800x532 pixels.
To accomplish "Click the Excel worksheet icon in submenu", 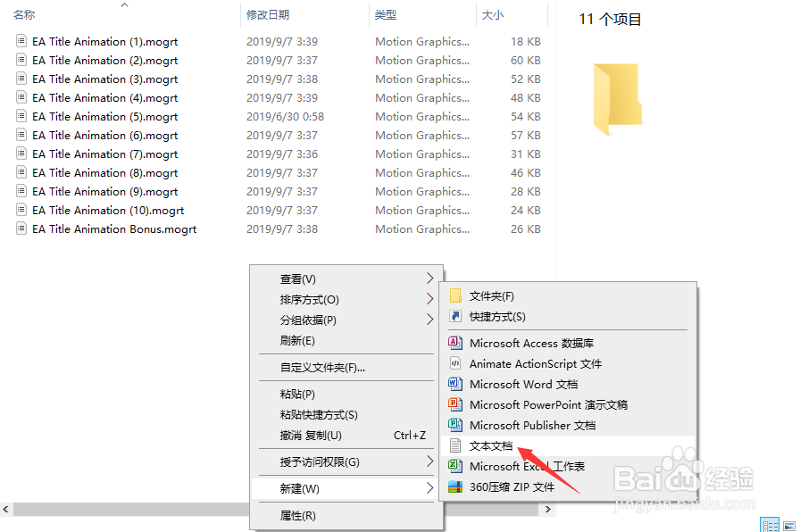I will 455,466.
